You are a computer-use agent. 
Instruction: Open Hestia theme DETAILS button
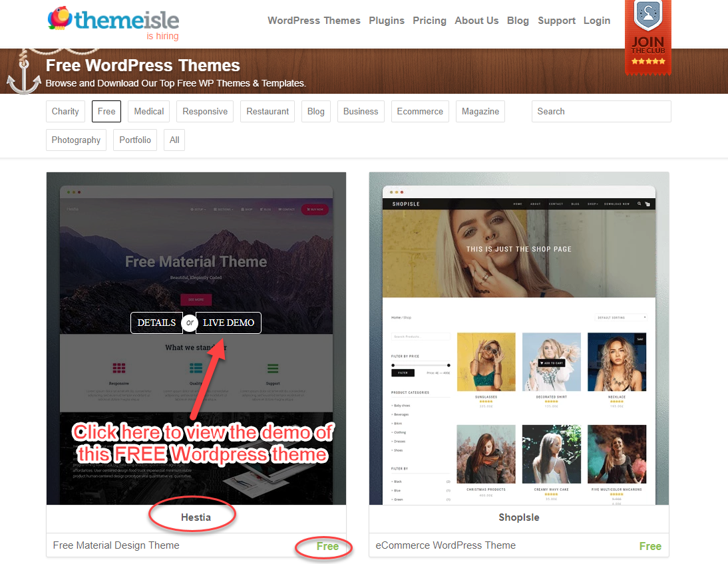pos(156,323)
